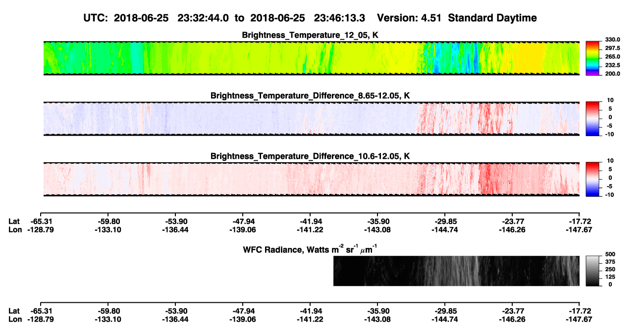The height and width of the screenshot is (330, 644).
Task: Click upper axis latitude -41.94 label
Action: pyautogui.click(x=310, y=221)
